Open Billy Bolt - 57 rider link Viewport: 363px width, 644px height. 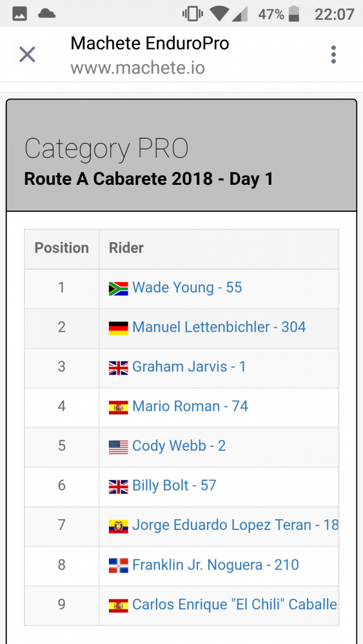[x=174, y=486]
